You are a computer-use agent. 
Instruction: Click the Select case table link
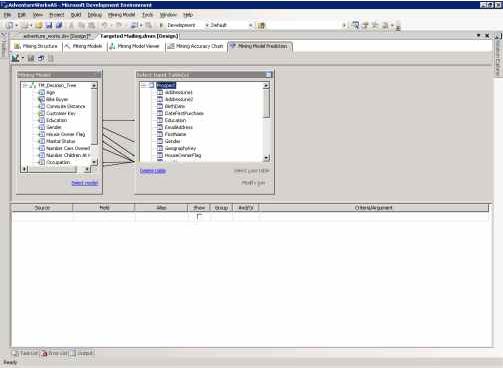click(x=251, y=171)
